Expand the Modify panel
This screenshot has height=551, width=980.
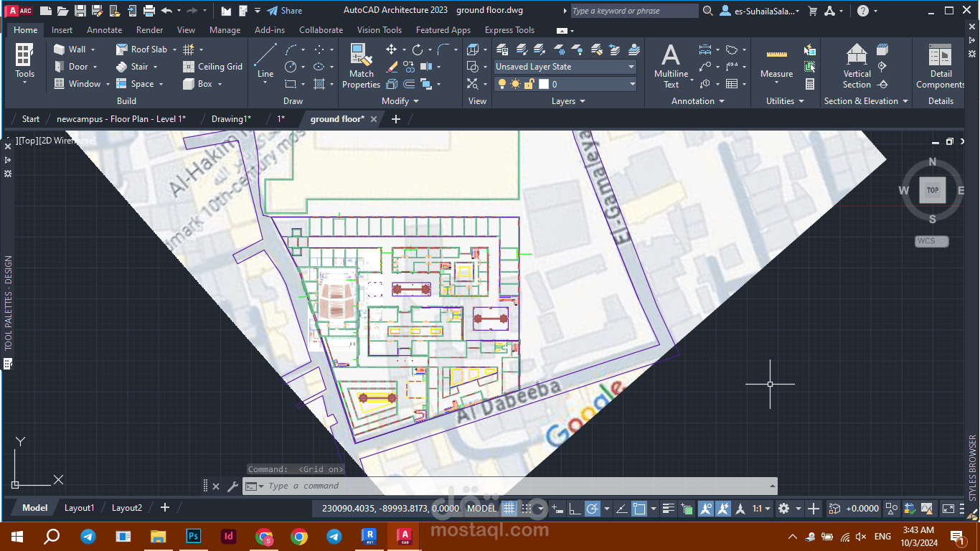point(400,101)
